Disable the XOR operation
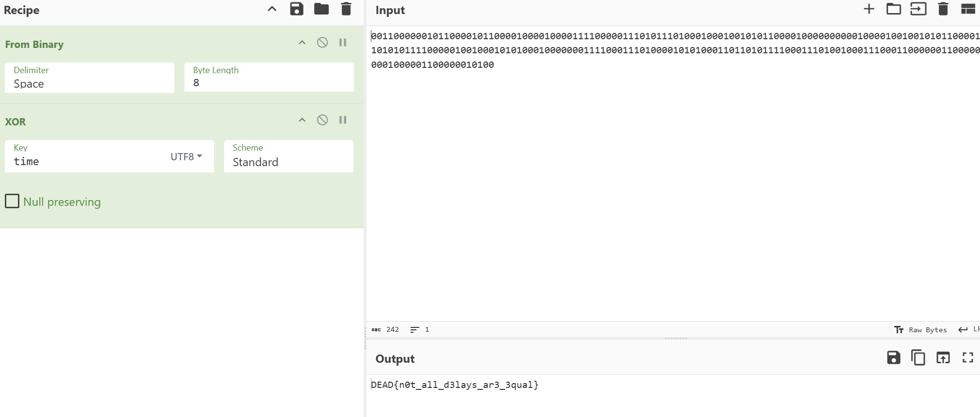 tap(322, 120)
